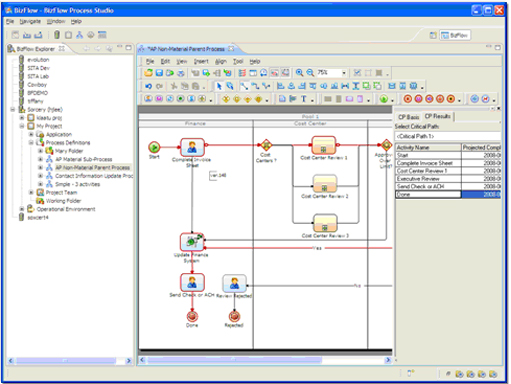Image resolution: width=511 pixels, height=384 pixels.
Task: Click the BizFlow perspective button
Action: pos(455,35)
